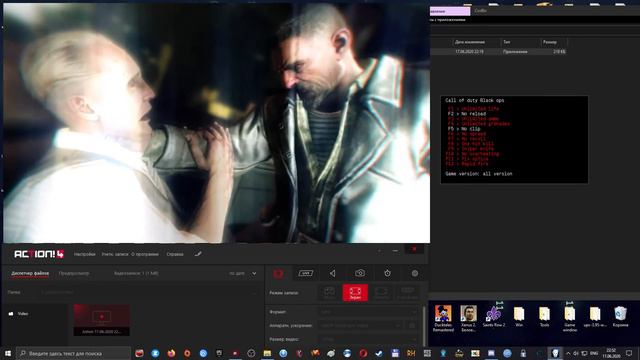Switch to the Предпросмотр tab
The height and width of the screenshot is (360, 640).
click(74, 273)
